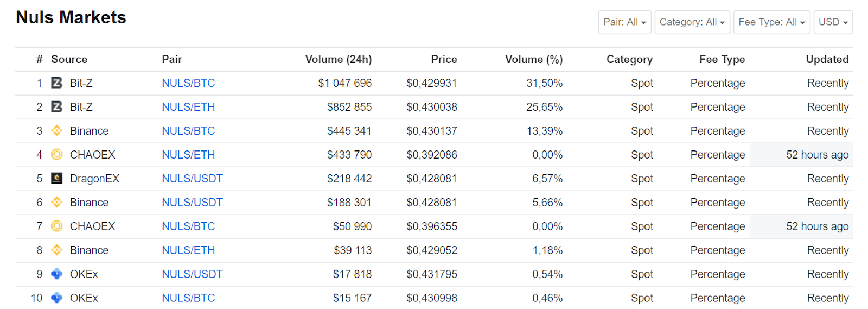
Task: Click the Bit-Z logo in row 2
Action: (56, 107)
